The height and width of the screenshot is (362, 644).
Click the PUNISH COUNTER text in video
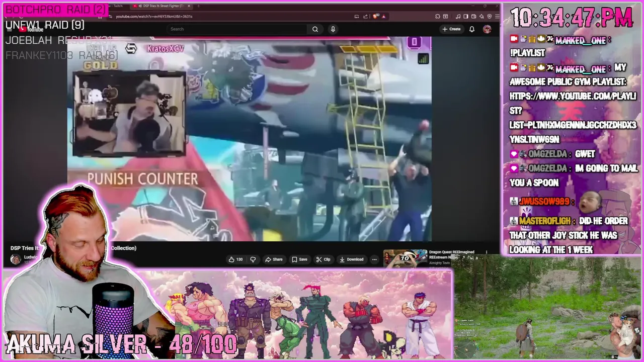pyautogui.click(x=142, y=178)
